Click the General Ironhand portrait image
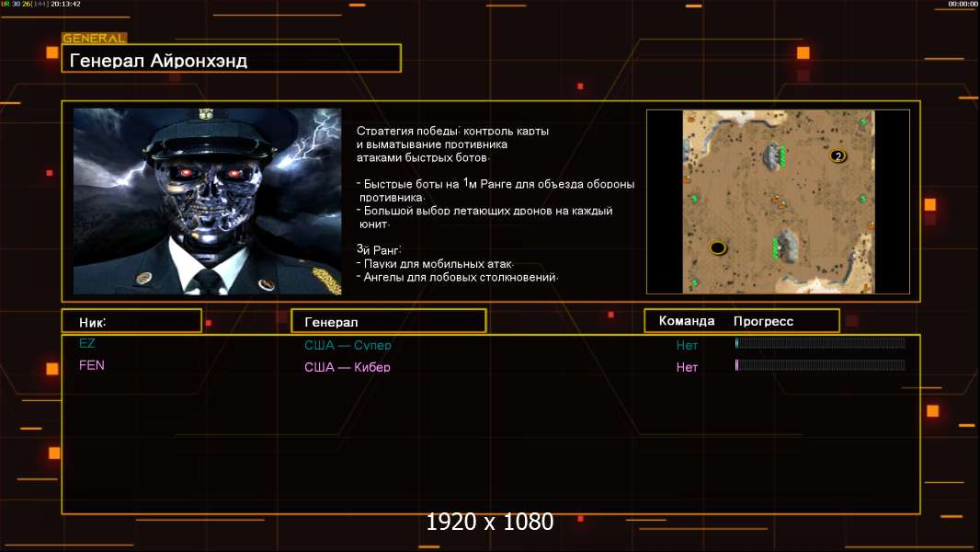This screenshot has height=552, width=980. [208, 201]
